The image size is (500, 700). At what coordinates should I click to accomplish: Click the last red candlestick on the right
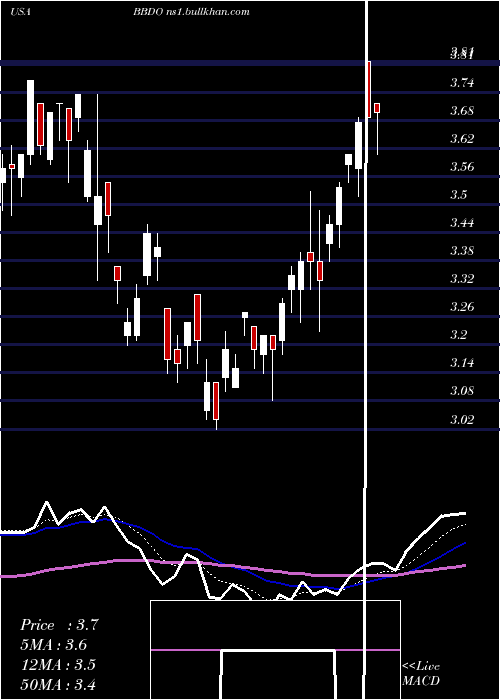tap(377, 108)
